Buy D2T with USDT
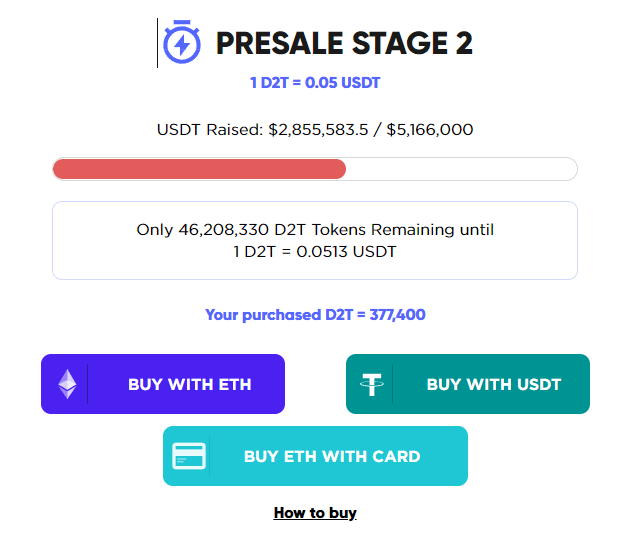 468,384
